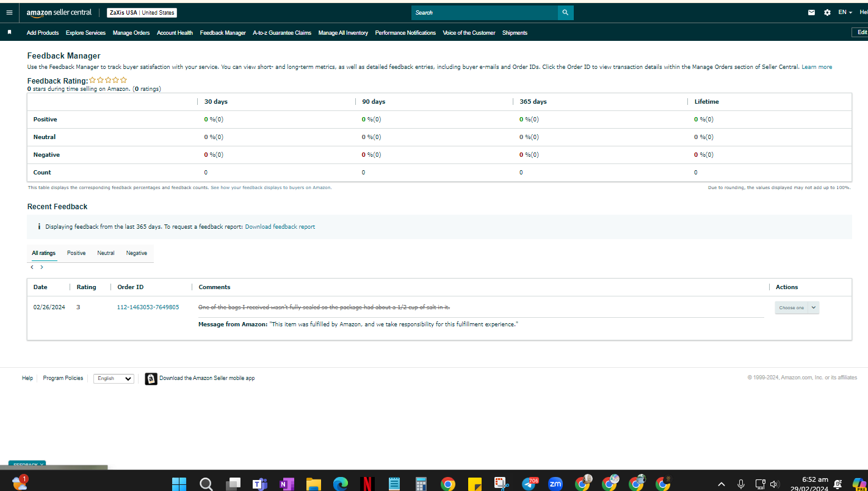Open Netflix from the taskbar
The image size is (868, 491).
click(367, 484)
